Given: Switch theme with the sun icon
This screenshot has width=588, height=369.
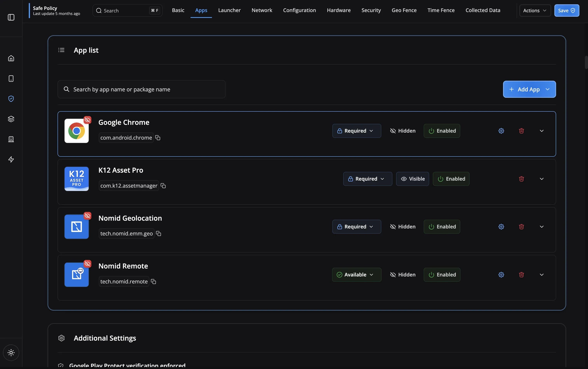Looking at the screenshot, I should pyautogui.click(x=11, y=353).
